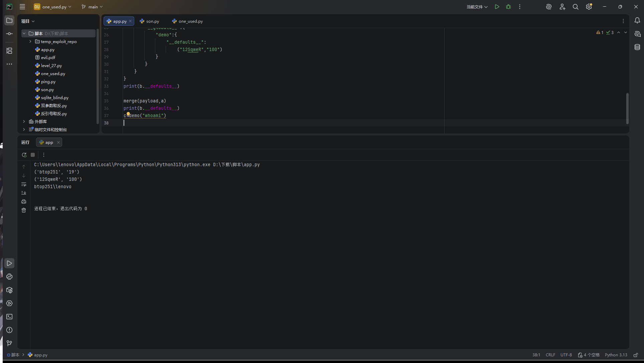This screenshot has height=363, width=644.
Task: Debug the current file with bug icon
Action: point(508,7)
